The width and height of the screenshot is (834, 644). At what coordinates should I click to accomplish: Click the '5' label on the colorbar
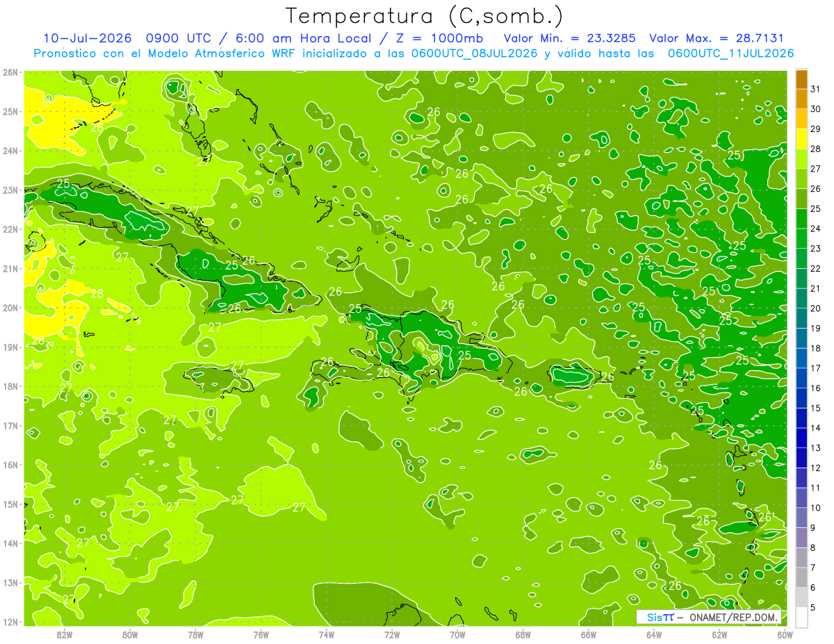pyautogui.click(x=813, y=607)
